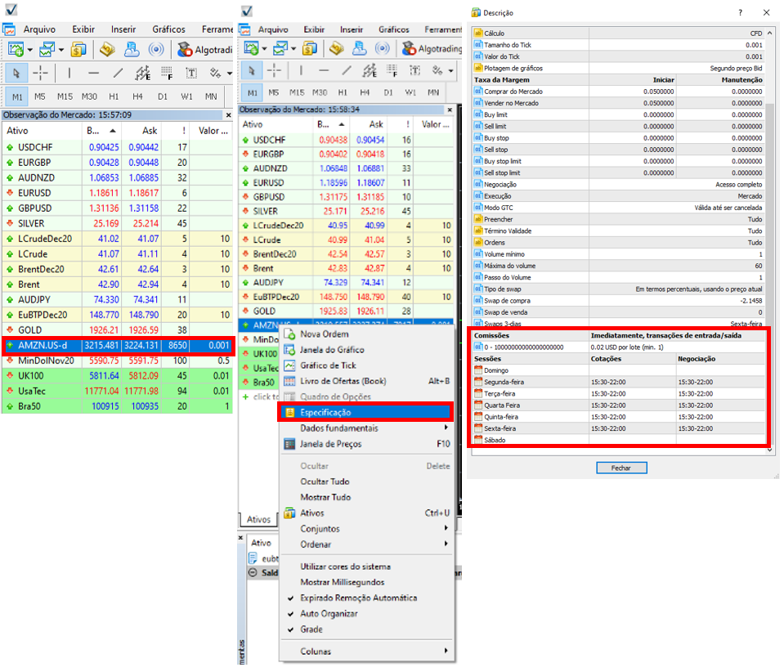
Task: Choose Text label tool in the 15:57:09 window
Action: point(191,74)
